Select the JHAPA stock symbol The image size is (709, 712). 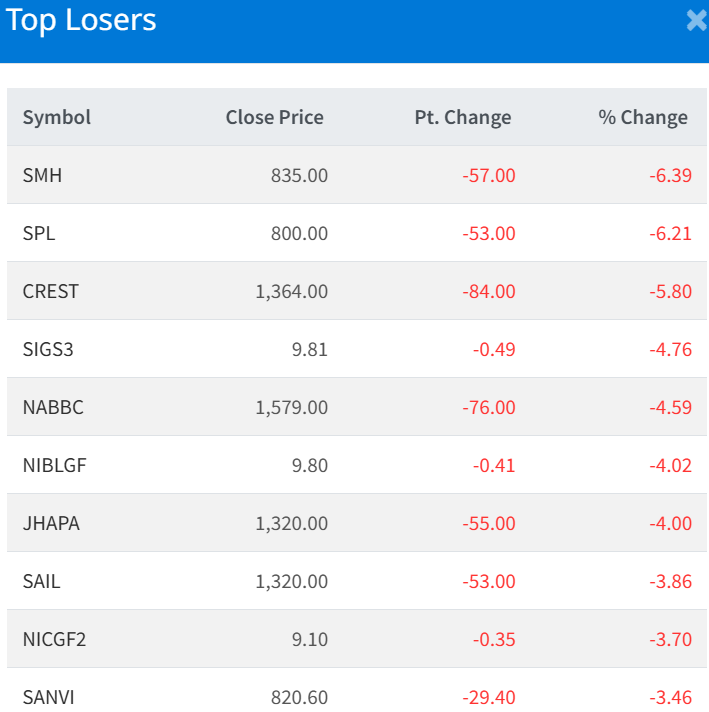coord(51,523)
